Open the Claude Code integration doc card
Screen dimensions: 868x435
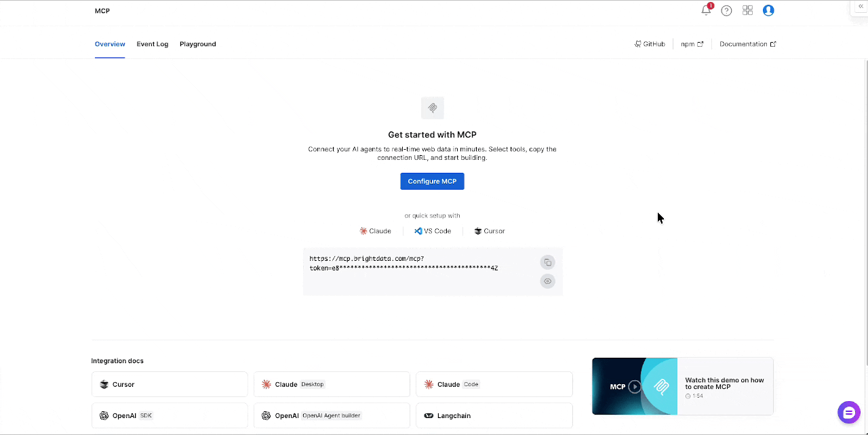(494, 384)
